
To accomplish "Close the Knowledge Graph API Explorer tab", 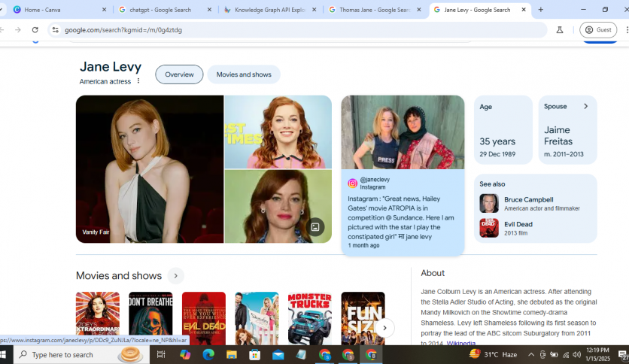I will coord(314,10).
